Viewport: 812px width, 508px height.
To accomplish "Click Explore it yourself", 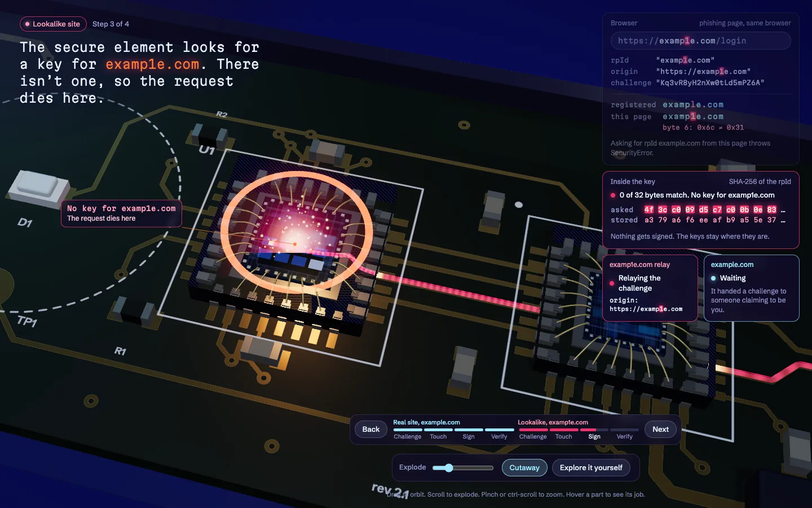I will pos(591,467).
